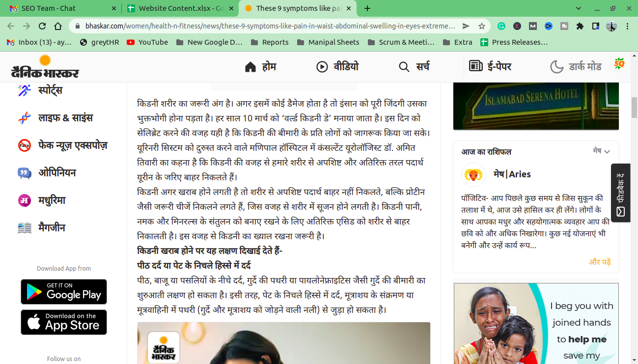
Task: Bookmark this page with star icon
Action: tap(482, 26)
